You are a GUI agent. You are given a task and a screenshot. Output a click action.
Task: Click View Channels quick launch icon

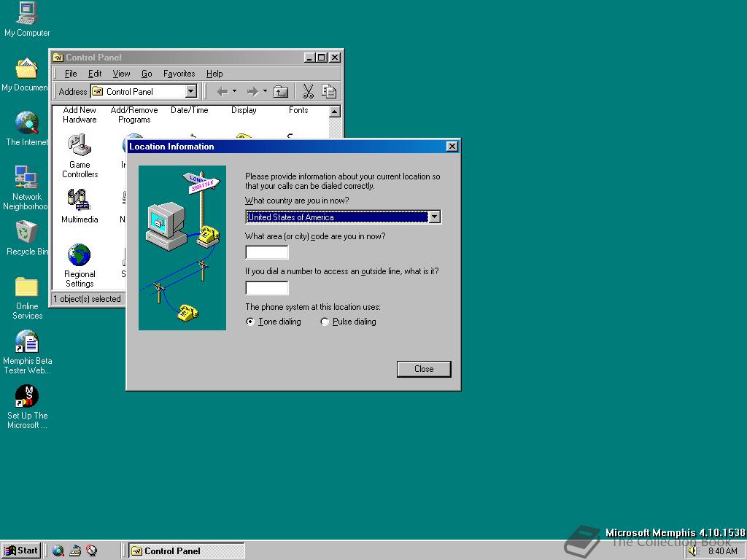click(91, 551)
